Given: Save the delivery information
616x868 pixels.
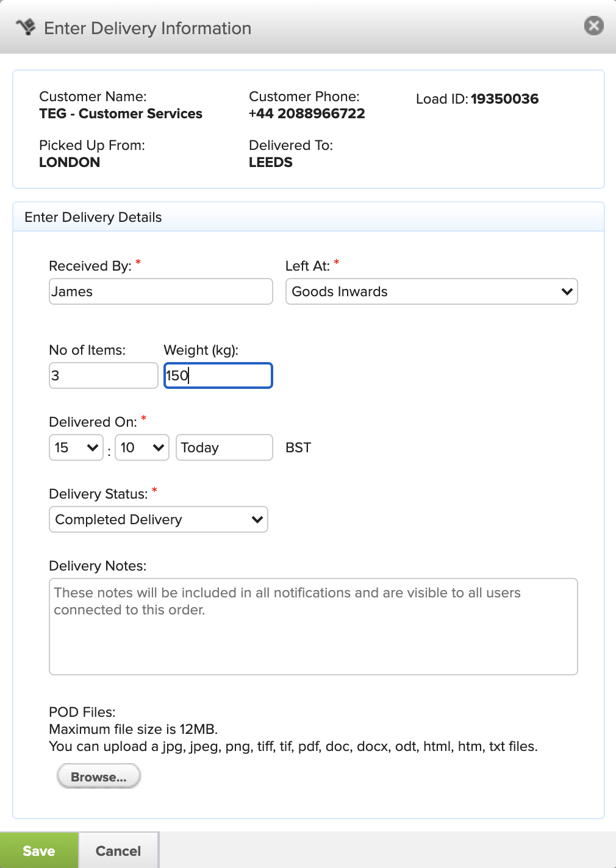Looking at the screenshot, I should click(x=39, y=851).
